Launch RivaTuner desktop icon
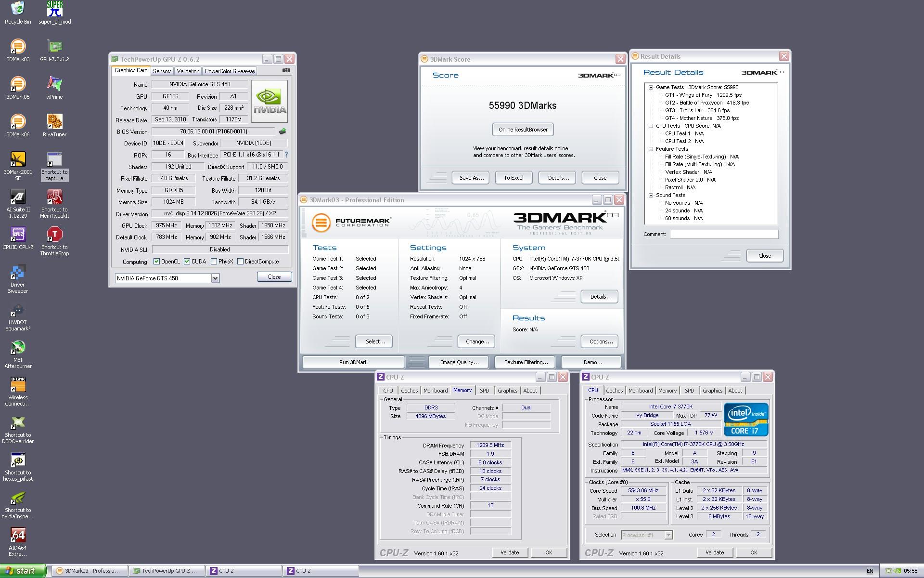The image size is (924, 578). [54, 125]
